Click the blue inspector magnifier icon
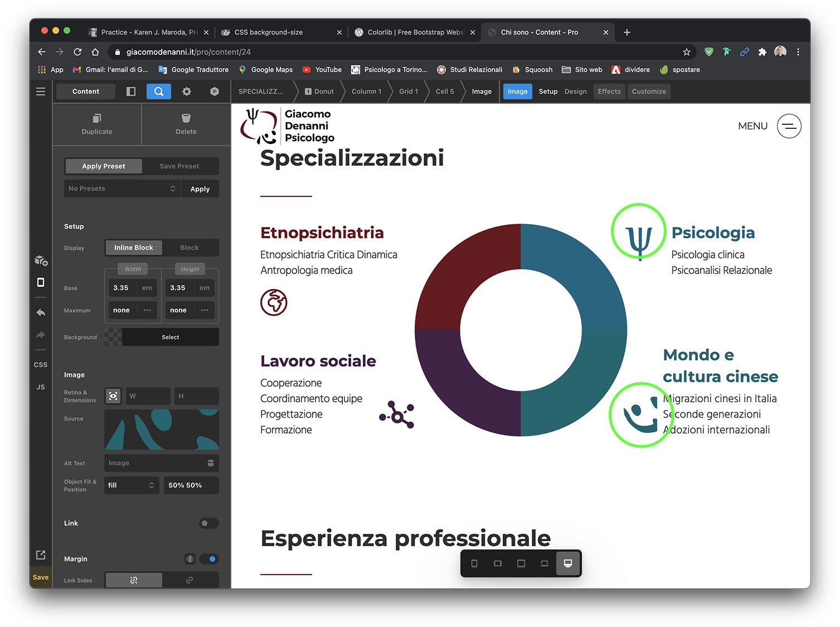This screenshot has width=840, height=627. pos(159,91)
